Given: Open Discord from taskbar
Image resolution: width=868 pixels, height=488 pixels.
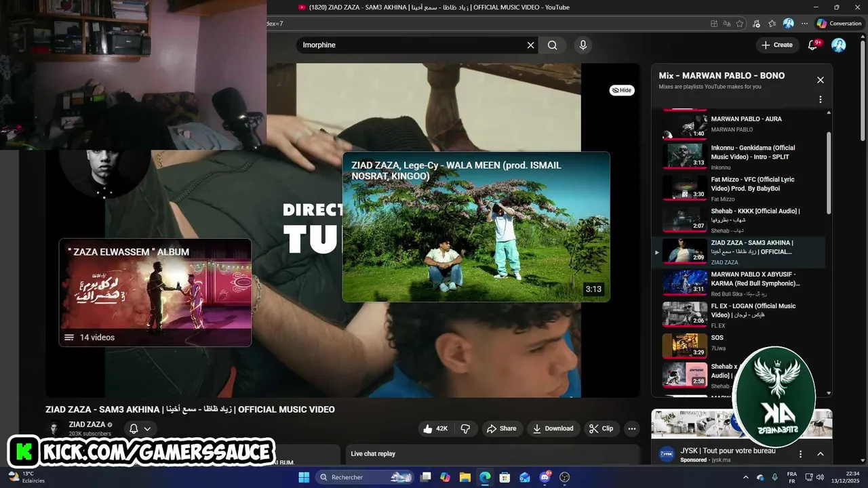Looking at the screenshot, I should (545, 477).
